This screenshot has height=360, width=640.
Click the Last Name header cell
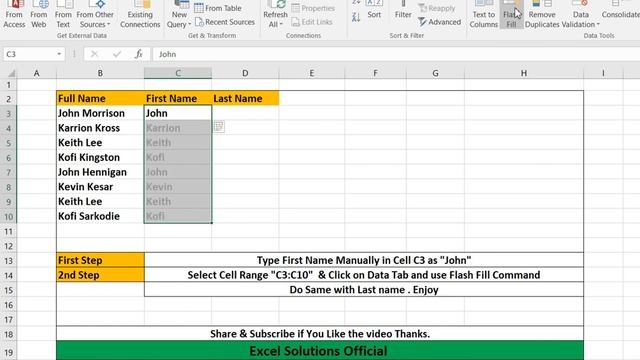coord(245,98)
